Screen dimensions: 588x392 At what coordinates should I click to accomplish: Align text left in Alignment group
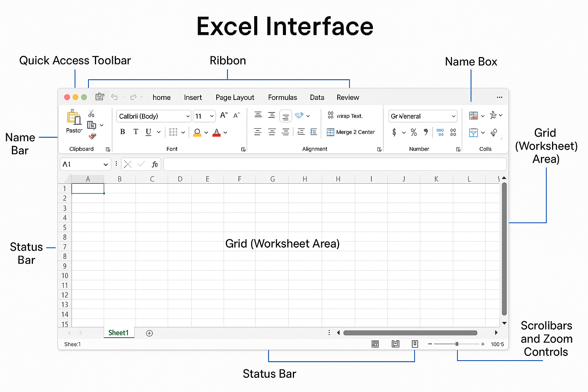[x=258, y=132]
